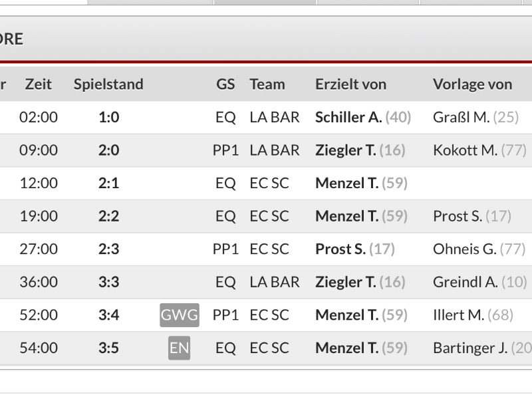This screenshot has width=532, height=399.
Task: Click the Team column header
Action: (x=267, y=84)
